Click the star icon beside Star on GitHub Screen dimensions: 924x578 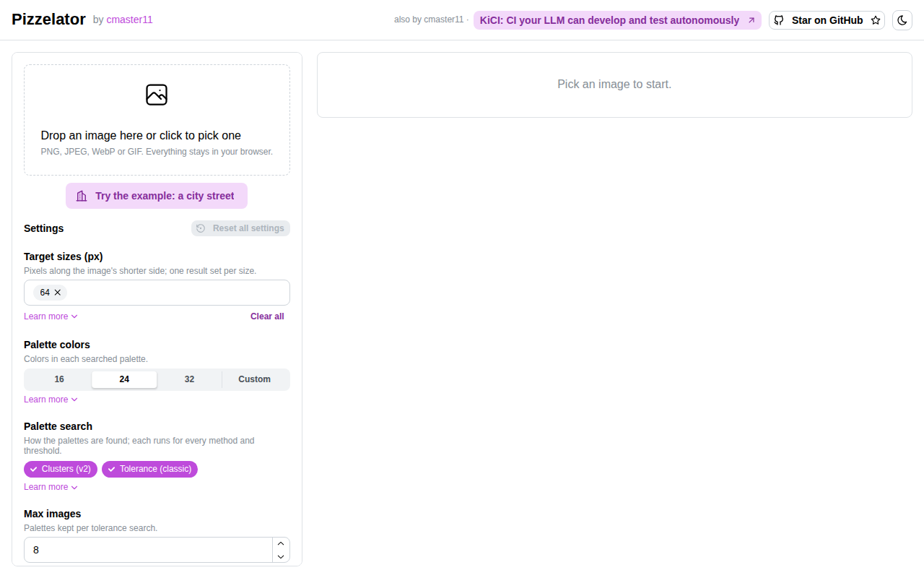(x=876, y=20)
